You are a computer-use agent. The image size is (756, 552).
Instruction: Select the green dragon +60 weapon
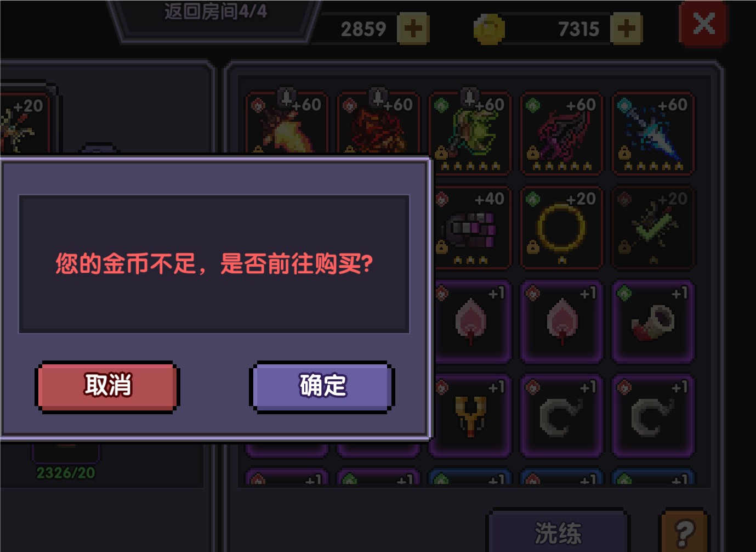470,133
